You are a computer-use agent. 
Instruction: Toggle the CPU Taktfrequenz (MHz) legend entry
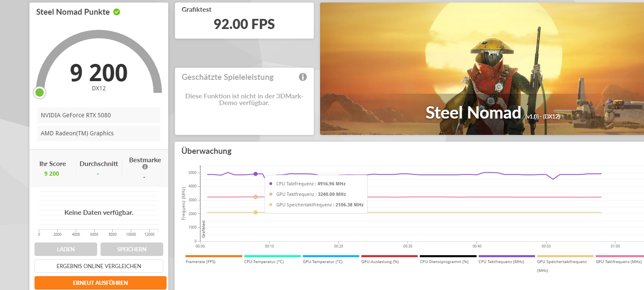tap(507, 259)
